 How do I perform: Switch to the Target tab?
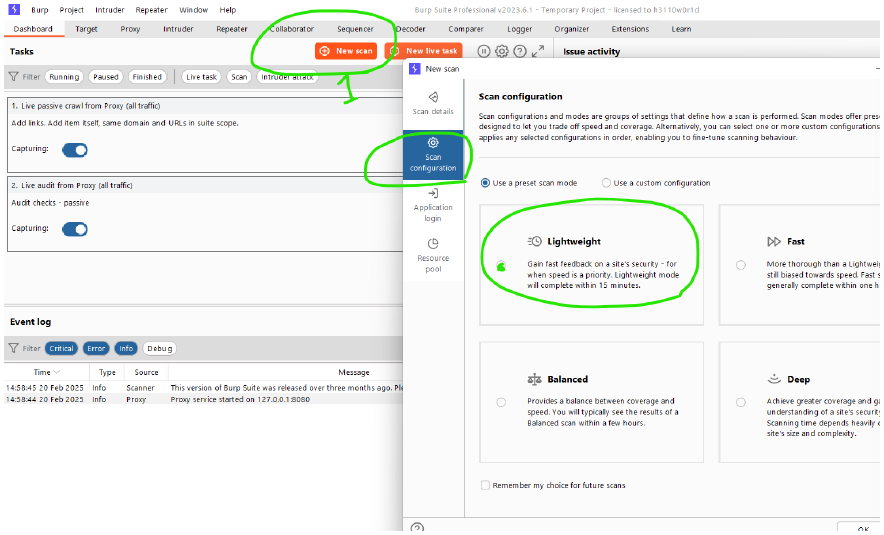[x=86, y=29]
